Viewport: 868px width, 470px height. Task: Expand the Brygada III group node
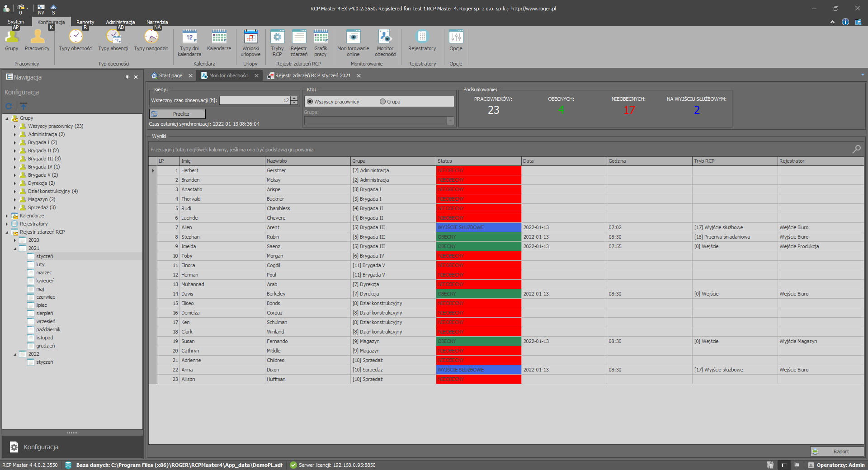(x=15, y=159)
